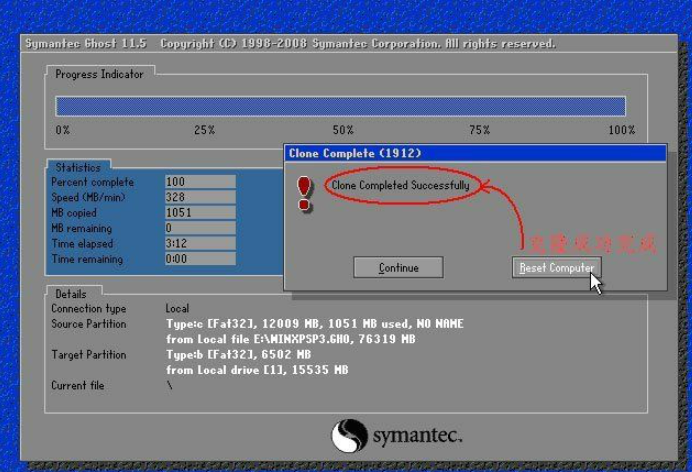Screen dimensions: 692x472
Task: Click the Speed (MB/min) label
Action: 88,197
